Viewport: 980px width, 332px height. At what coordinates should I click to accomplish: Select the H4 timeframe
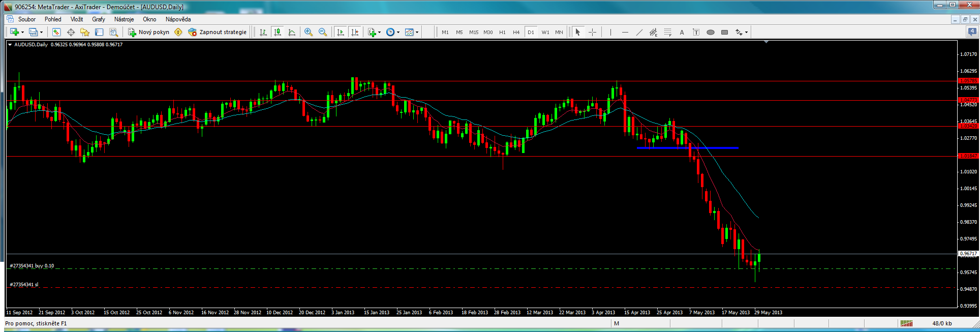[516, 32]
